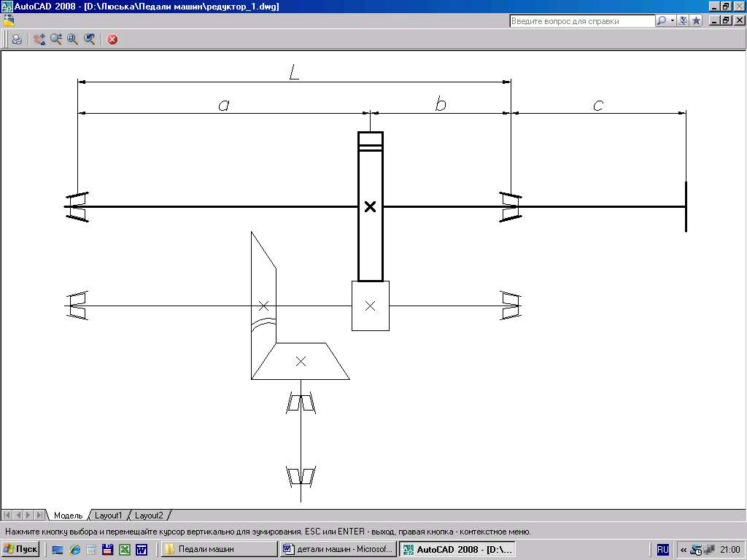This screenshot has height=560, width=747.
Task: Launch Internet Explorer from quick launch
Action: [75, 550]
